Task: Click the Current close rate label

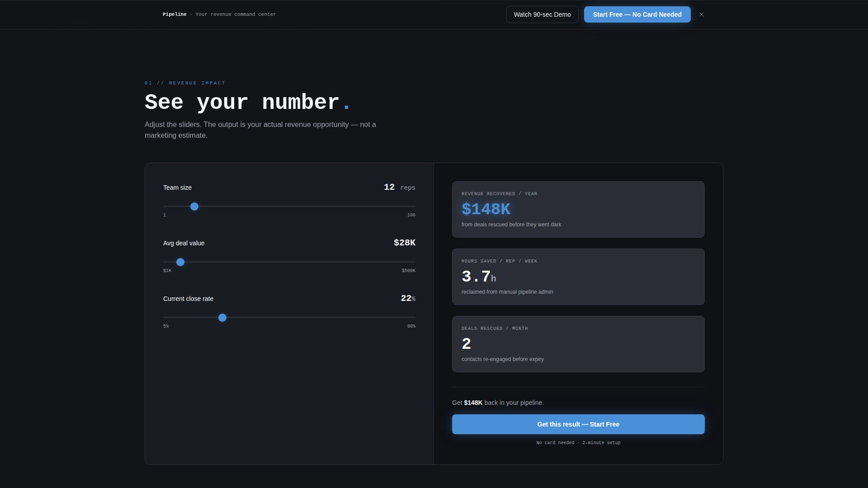Action: click(x=188, y=299)
